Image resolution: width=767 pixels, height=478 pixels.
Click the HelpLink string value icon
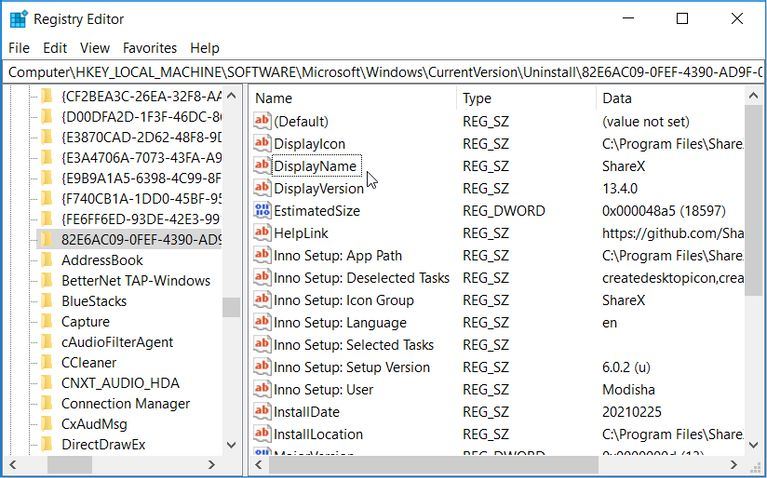click(x=262, y=233)
